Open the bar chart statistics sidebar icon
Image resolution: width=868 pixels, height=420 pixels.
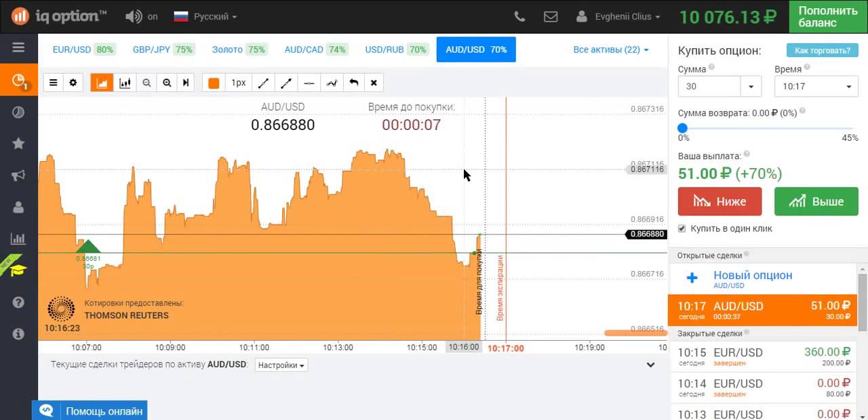click(18, 238)
